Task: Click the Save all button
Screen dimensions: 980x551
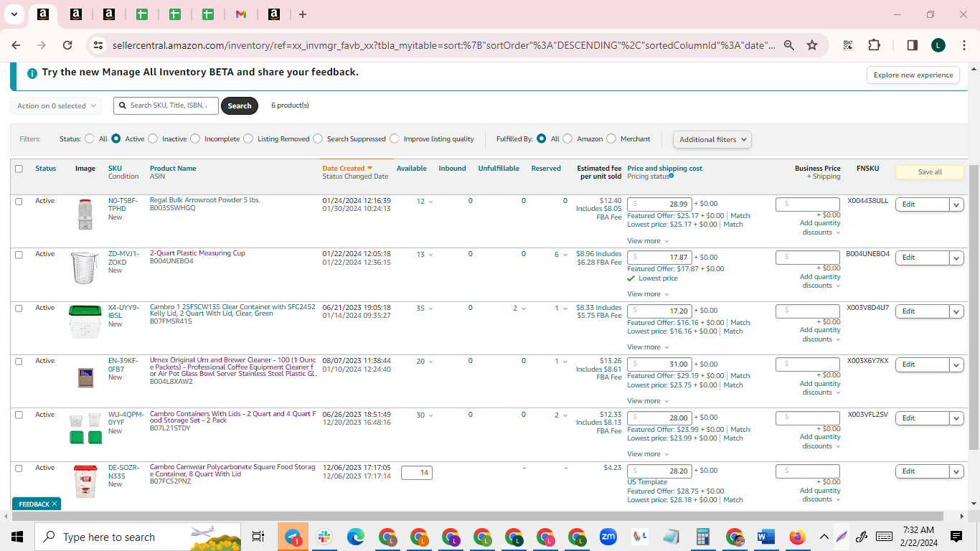Action: [930, 172]
